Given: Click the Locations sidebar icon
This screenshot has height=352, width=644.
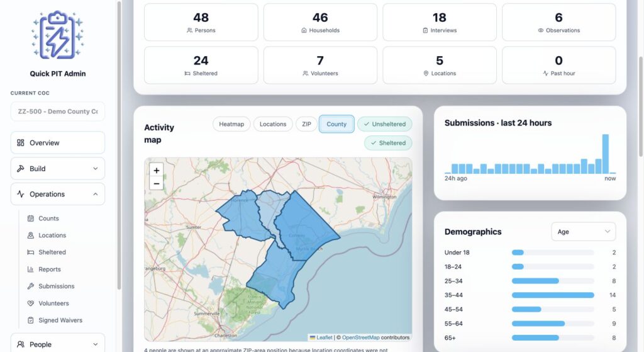Looking at the screenshot, I should coord(30,236).
